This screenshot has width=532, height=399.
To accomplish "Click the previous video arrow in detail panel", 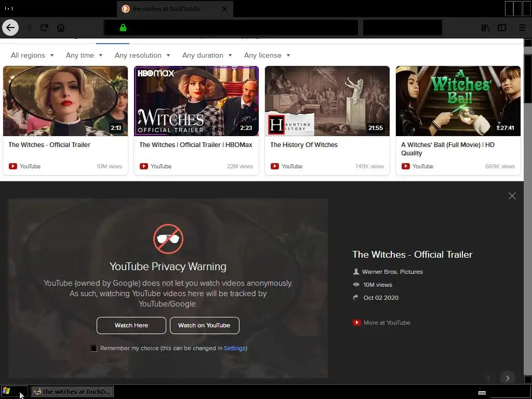I will click(489, 378).
